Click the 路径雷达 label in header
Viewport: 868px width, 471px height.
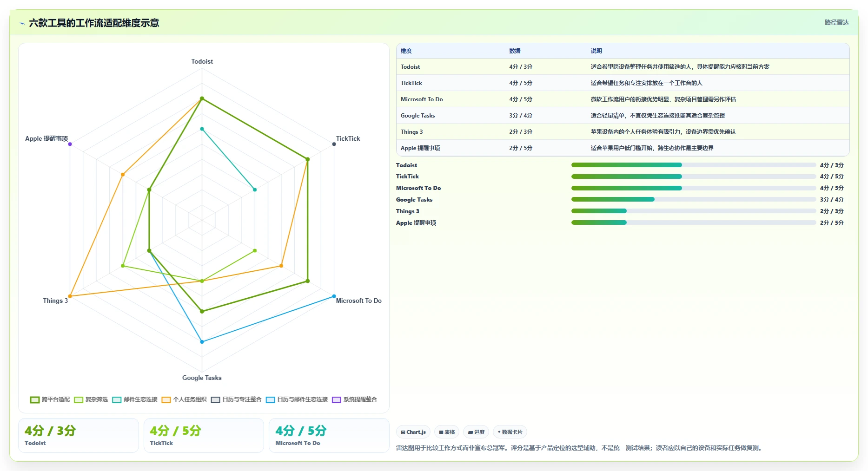coord(836,22)
